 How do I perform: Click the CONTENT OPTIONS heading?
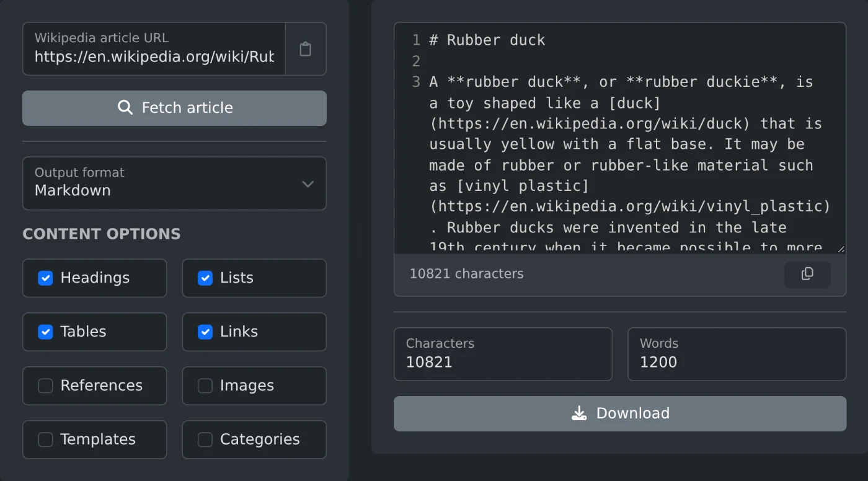[x=102, y=234]
